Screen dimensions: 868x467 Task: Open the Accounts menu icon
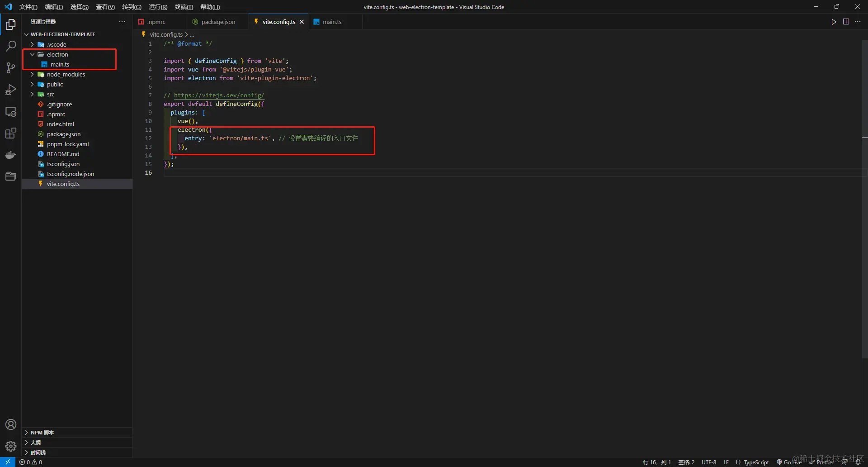click(x=11, y=424)
